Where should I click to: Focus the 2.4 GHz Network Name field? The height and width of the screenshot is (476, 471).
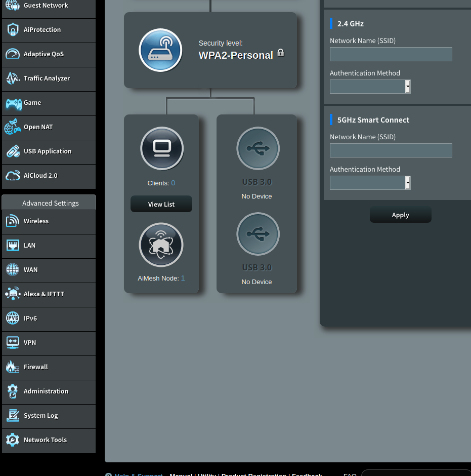tap(391, 54)
